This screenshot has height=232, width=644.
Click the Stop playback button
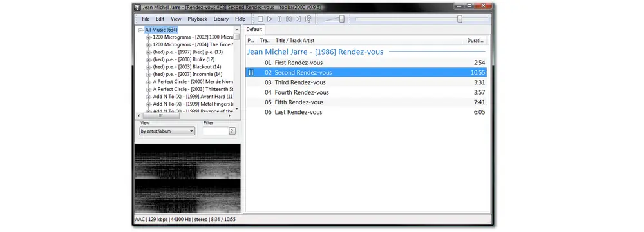[260, 19]
